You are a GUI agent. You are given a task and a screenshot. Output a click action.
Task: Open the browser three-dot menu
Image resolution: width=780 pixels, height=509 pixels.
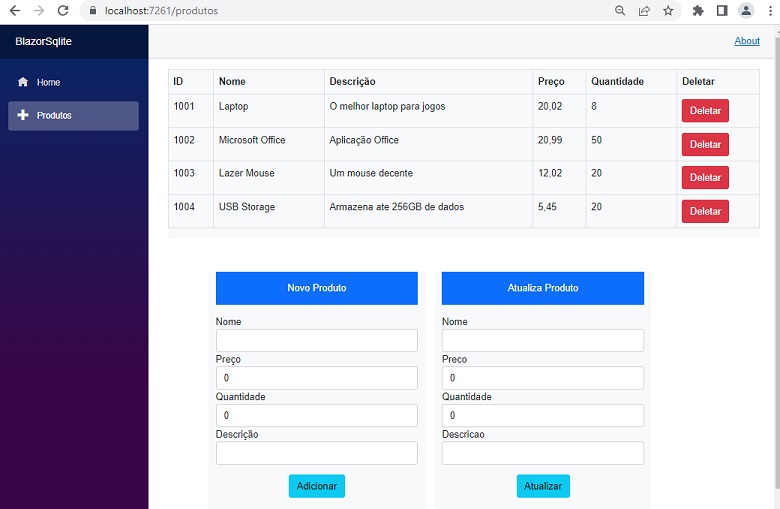770,10
